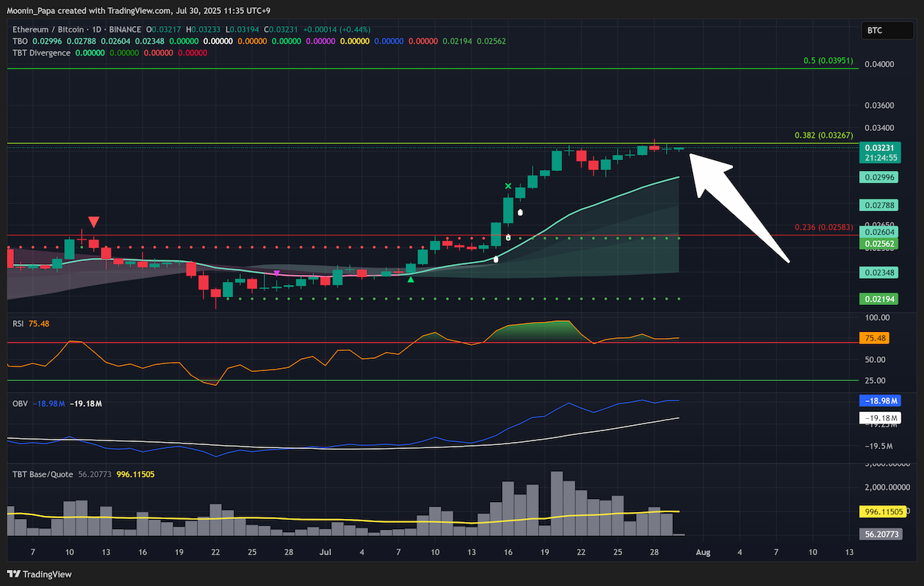Viewport: 924px width, 586px height.
Task: Select the 0.5 (0.03951) Fibonacci level label
Action: coord(828,61)
